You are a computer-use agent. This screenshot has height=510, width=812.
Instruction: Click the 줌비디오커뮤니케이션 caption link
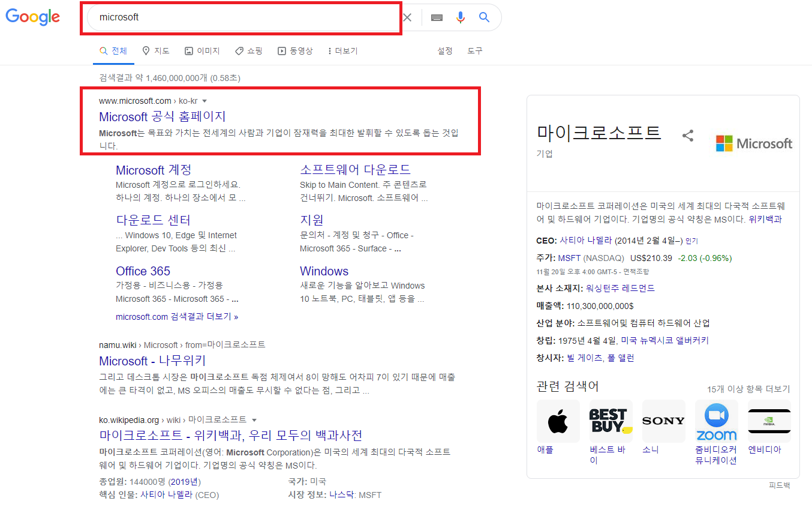(x=716, y=455)
